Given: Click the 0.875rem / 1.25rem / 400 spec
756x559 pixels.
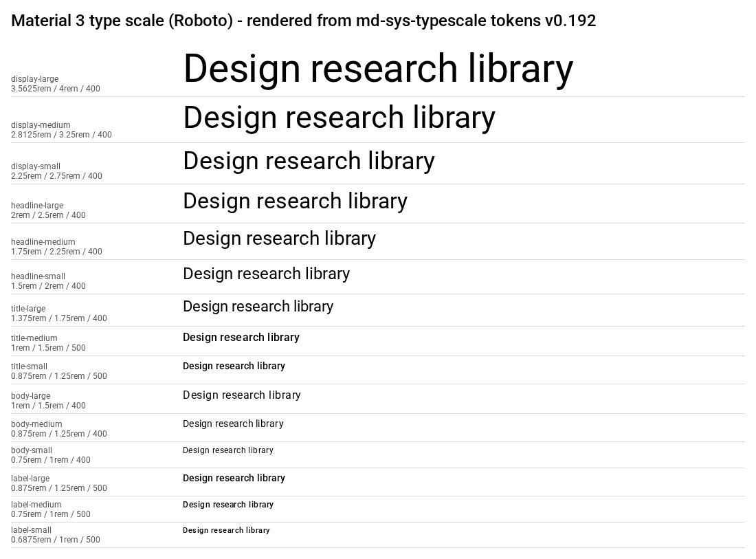Looking at the screenshot, I should (x=59, y=434).
